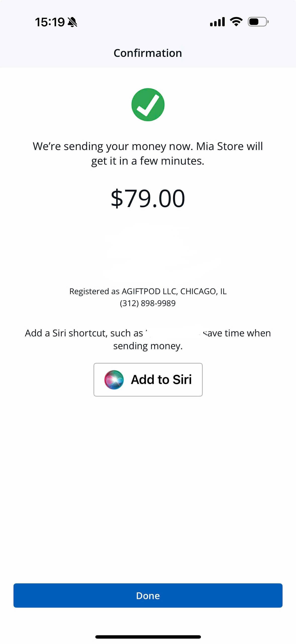Tap the 'We're sending your money now' message

113,146
